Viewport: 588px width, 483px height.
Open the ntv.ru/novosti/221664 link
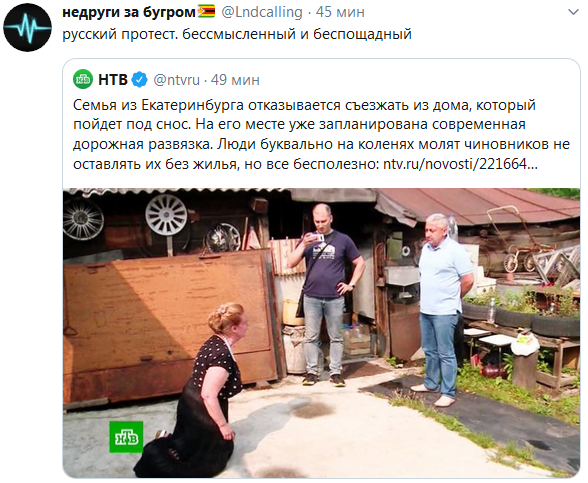pos(460,164)
